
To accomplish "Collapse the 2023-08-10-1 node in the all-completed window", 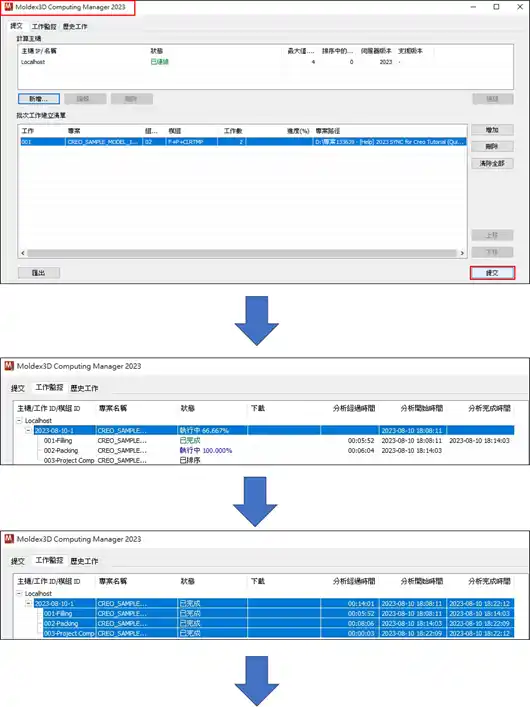I will (x=28, y=603).
